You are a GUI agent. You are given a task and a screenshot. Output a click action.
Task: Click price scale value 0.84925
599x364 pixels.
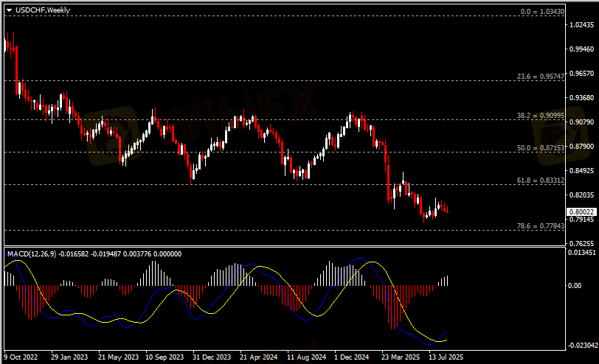(x=581, y=170)
